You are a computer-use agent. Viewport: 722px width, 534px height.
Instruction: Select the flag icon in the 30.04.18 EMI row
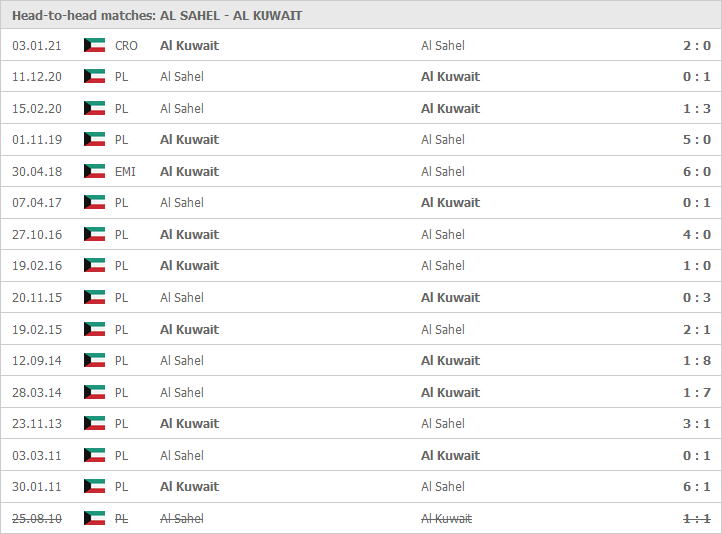[94, 171]
